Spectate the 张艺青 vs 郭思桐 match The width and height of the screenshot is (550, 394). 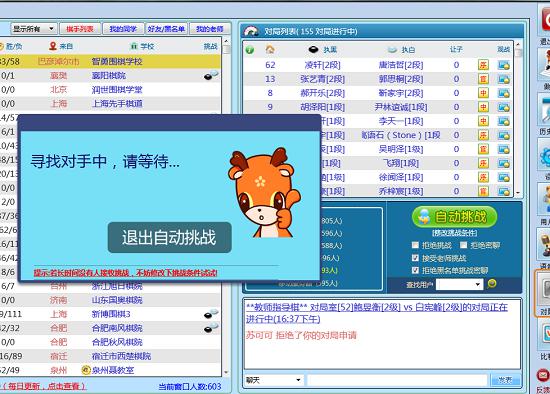pyautogui.click(x=503, y=79)
